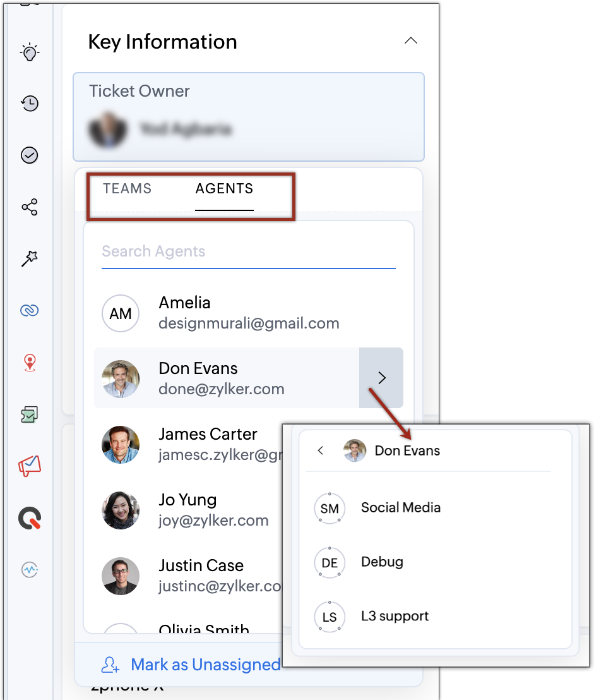Open the heartbeat activity icon in sidebar
The height and width of the screenshot is (700, 606).
[x=30, y=570]
